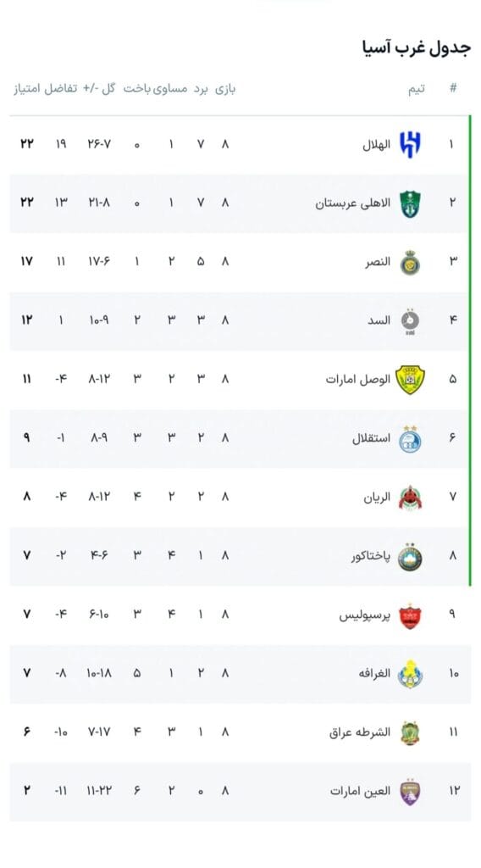Image resolution: width=481 pixels, height=868 pixels.
Task: Click the امتیاز points column header
Action: 27,88
